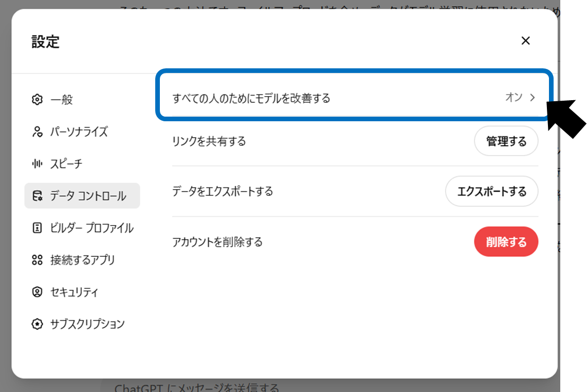Close the 設定 dialog with the X
The width and height of the screenshot is (587, 392).
(525, 41)
